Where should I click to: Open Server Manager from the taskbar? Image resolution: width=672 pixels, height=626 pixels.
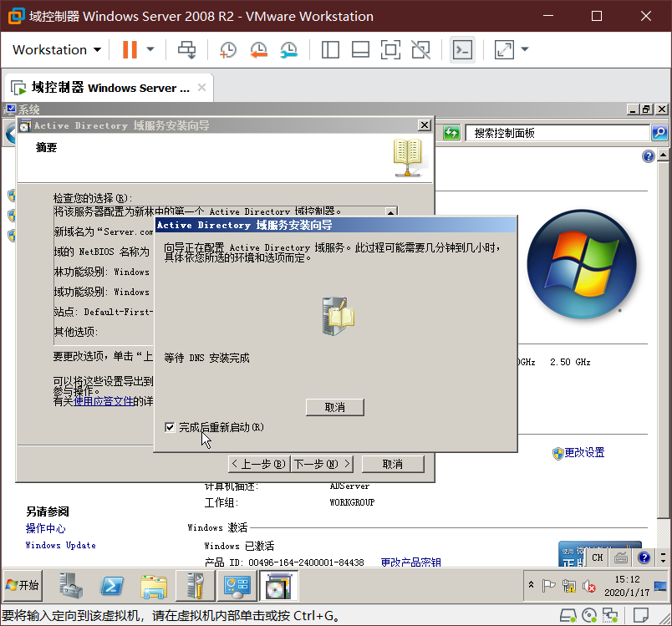point(71,586)
